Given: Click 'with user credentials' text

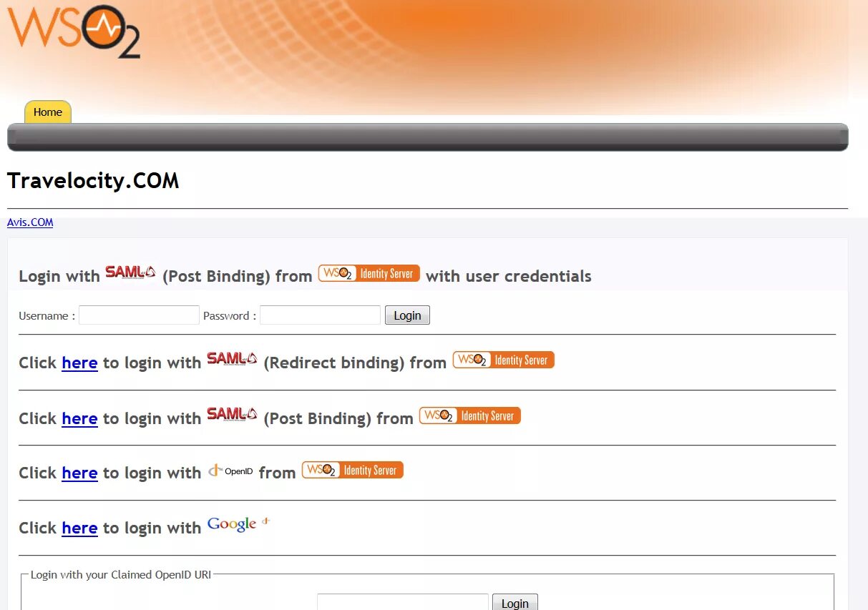Looking at the screenshot, I should tap(509, 276).
